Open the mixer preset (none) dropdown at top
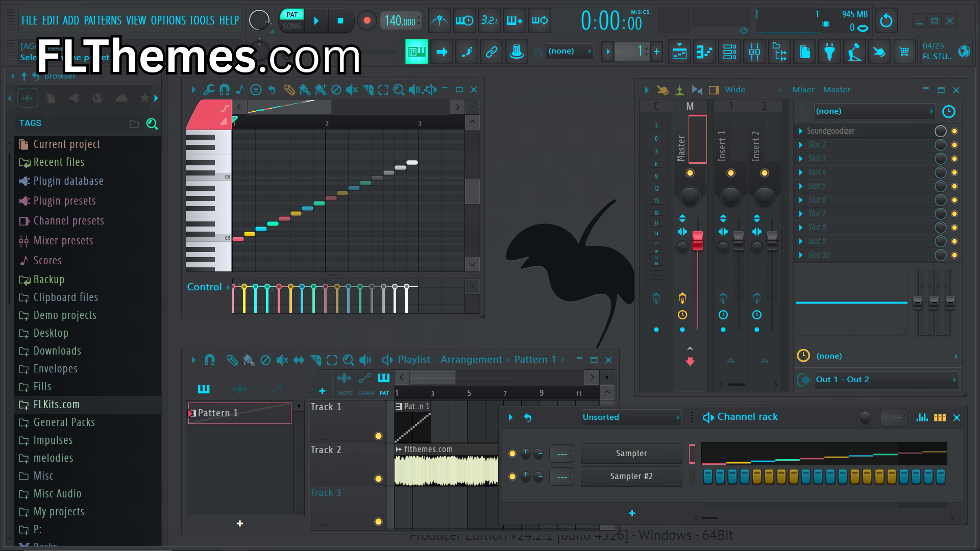Image resolution: width=980 pixels, height=551 pixels. coord(874,111)
